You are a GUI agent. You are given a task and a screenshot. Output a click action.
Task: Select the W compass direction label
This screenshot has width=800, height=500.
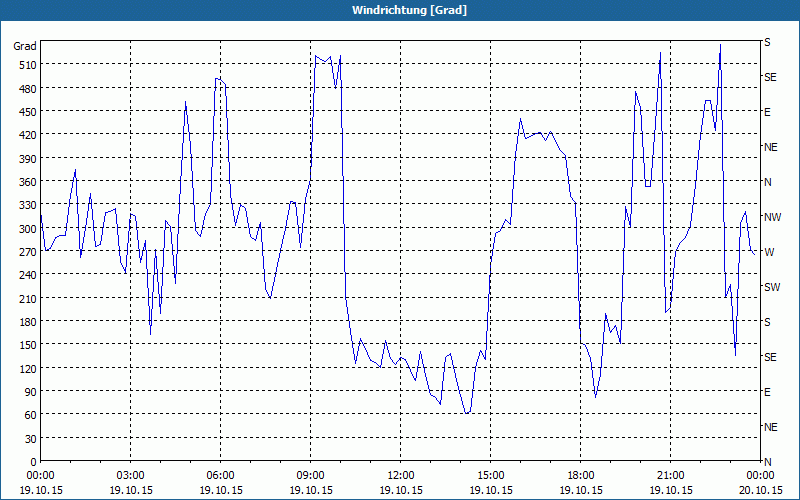(769, 252)
